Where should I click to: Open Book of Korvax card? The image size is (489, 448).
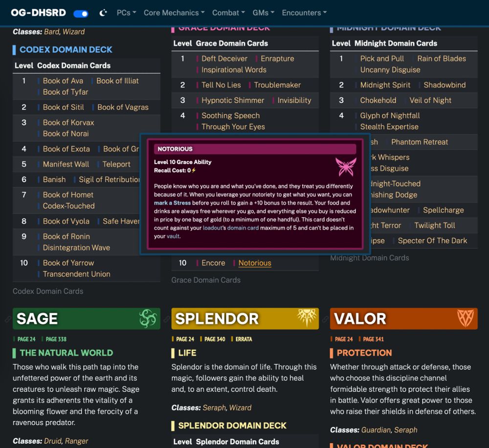pyautogui.click(x=68, y=123)
